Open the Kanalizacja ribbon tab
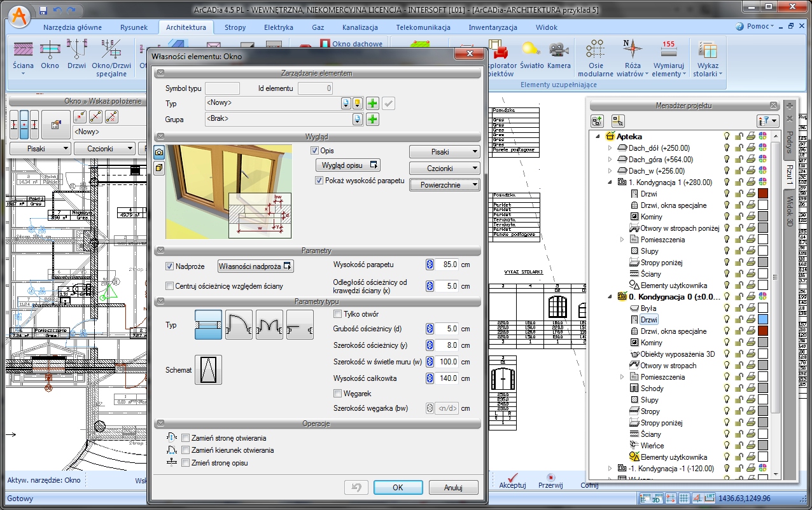The width and height of the screenshot is (812, 510). [360, 27]
